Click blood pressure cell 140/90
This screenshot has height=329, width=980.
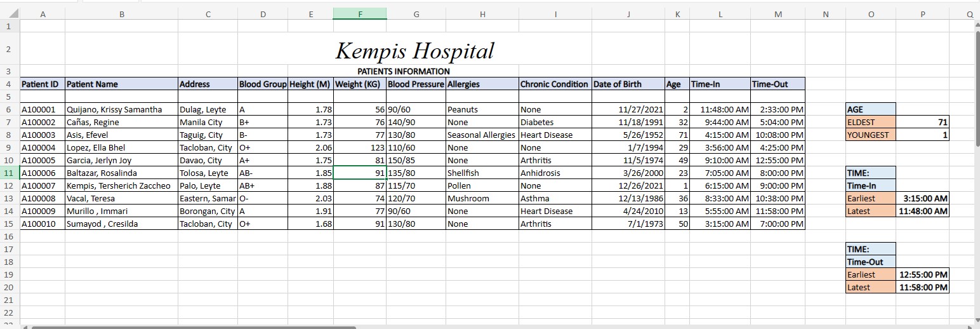click(416, 122)
